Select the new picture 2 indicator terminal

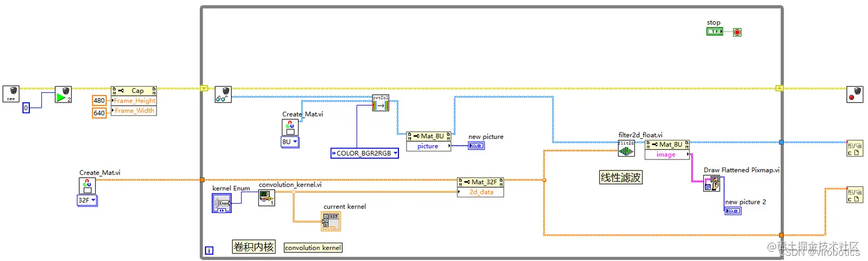click(733, 211)
